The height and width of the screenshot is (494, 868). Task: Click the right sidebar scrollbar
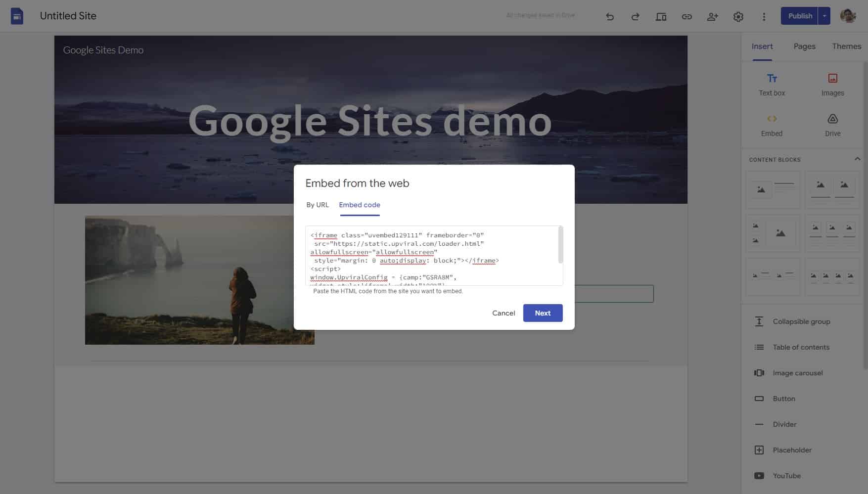(x=865, y=215)
